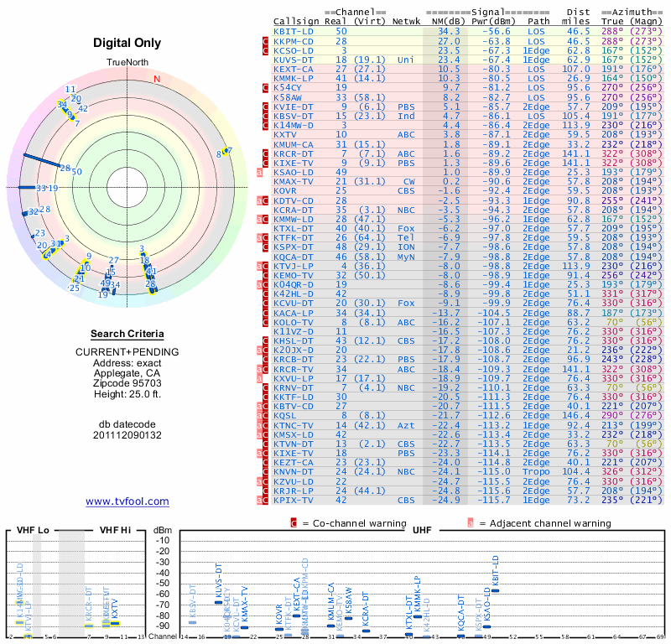
Task: Click the KOVR callsign in the list
Action: coord(285,190)
